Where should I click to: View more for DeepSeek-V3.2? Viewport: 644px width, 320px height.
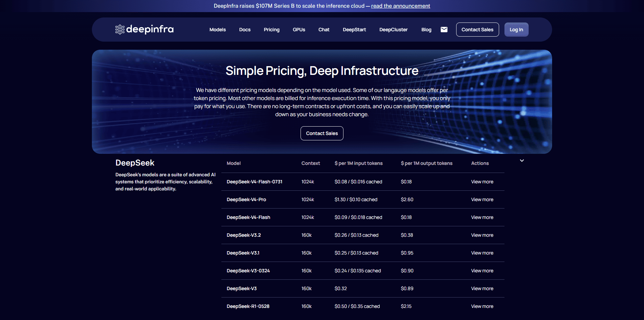pos(482,235)
